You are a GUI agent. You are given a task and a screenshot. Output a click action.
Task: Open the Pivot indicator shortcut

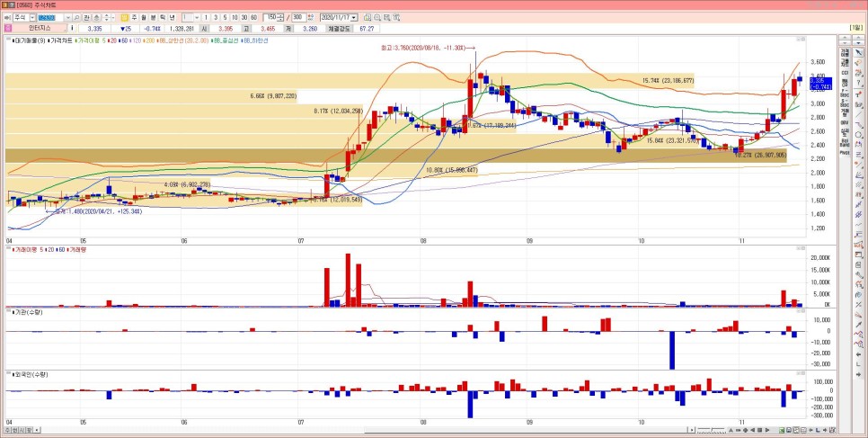pos(845,153)
